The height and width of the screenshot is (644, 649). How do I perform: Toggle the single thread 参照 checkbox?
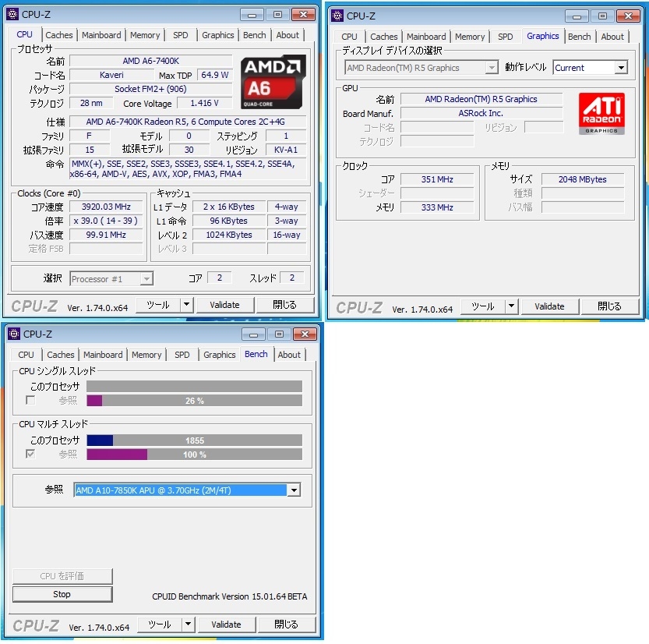(x=30, y=400)
